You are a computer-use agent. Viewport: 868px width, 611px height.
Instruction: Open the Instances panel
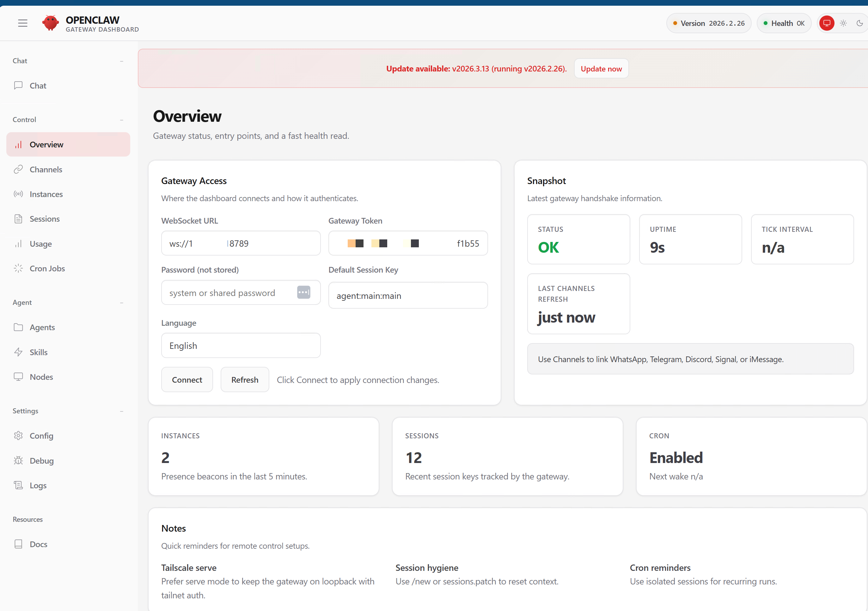click(46, 194)
